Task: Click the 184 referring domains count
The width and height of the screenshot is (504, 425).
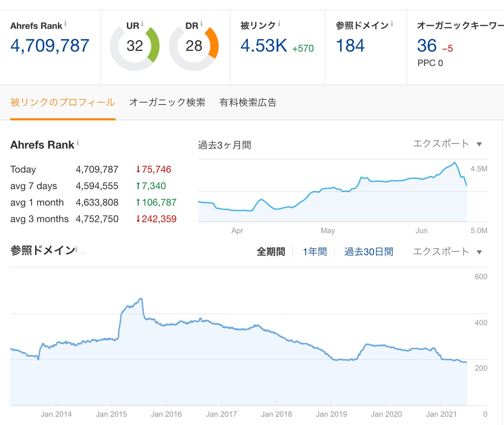Action: click(350, 46)
